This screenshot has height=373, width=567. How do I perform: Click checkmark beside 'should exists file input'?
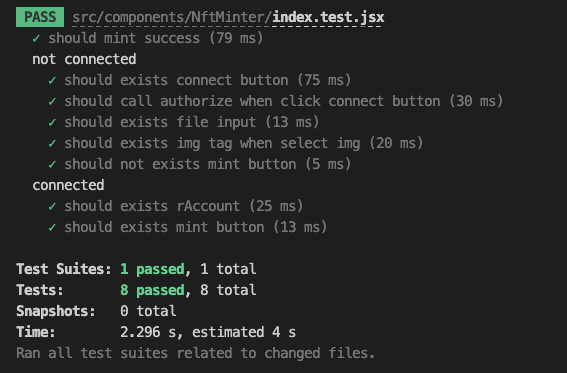[52, 122]
